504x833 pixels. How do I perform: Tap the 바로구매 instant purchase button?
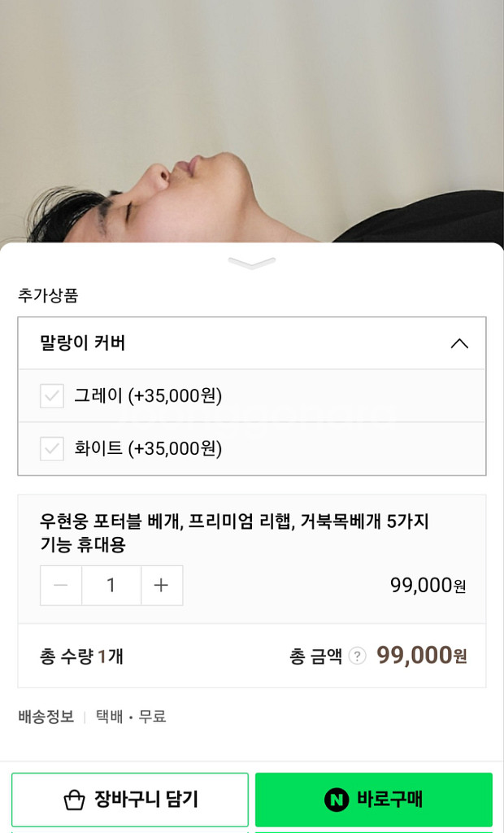click(x=375, y=800)
